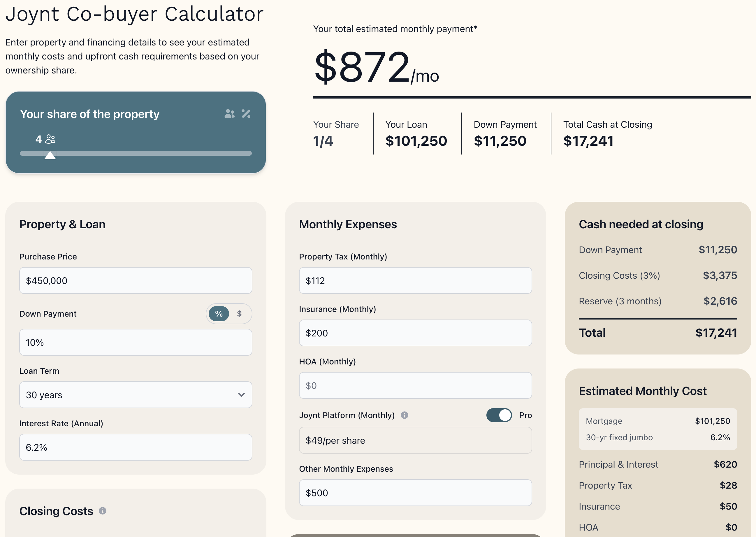The image size is (756, 537).
Task: Click the Insurance $200 field
Action: (416, 333)
